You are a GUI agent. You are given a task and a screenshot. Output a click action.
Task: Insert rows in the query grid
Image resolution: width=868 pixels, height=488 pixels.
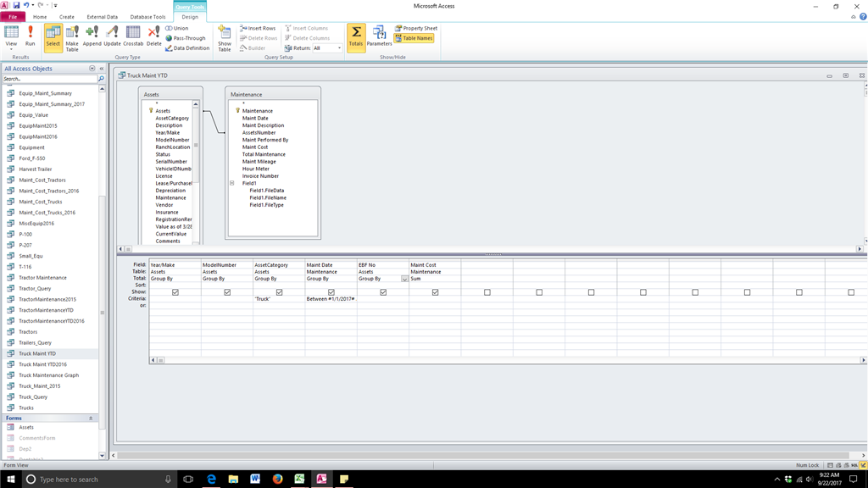258,28
